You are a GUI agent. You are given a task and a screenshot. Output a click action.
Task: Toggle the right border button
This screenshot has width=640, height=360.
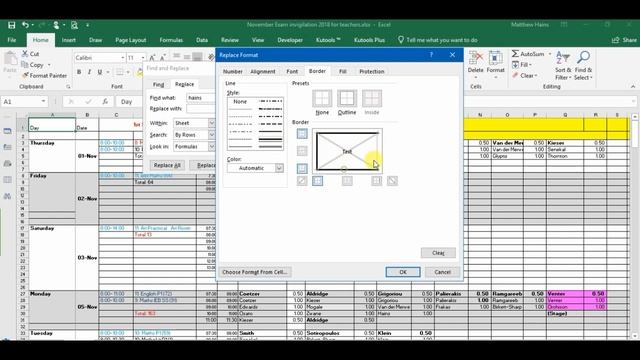pos(376,181)
